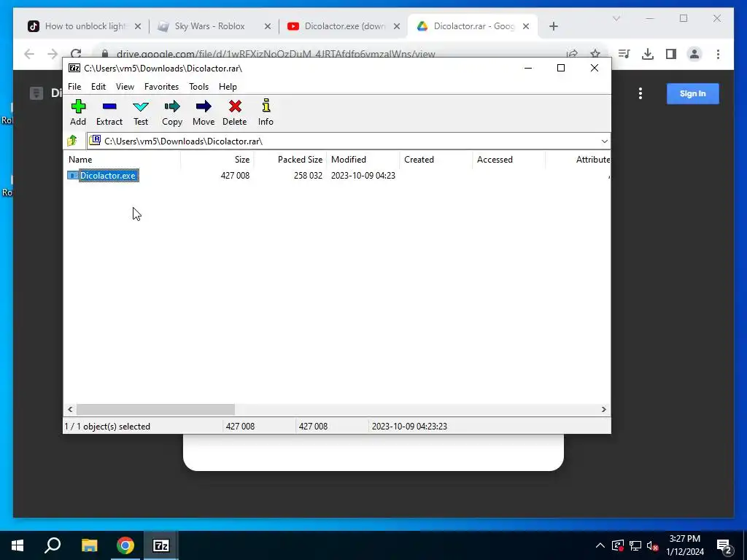
Task: Bookmark this page with the star icon
Action: click(595, 54)
